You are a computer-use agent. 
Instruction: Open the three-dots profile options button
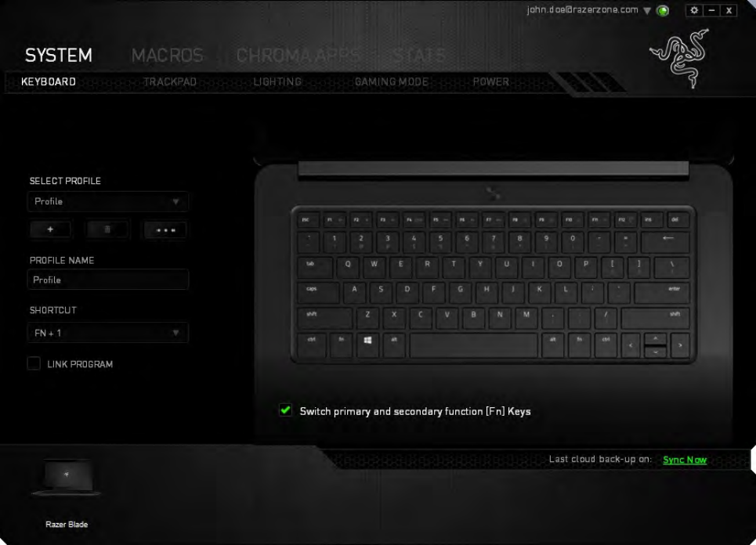pos(165,230)
